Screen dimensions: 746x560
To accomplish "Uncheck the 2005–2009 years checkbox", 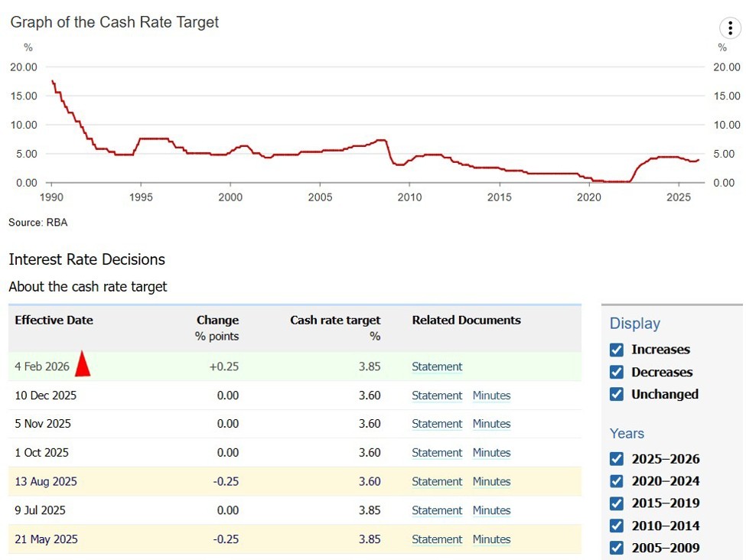I will (617, 548).
